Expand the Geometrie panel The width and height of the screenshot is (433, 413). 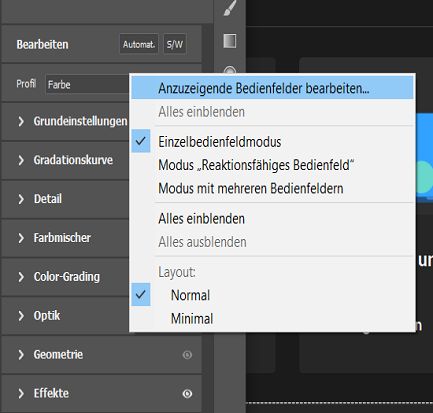[101, 355]
